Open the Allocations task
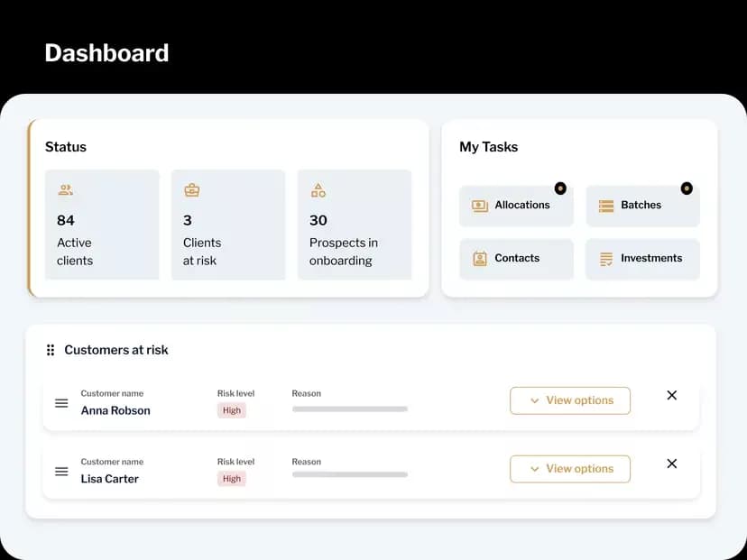Viewport: 747px width, 560px height. pos(516,206)
